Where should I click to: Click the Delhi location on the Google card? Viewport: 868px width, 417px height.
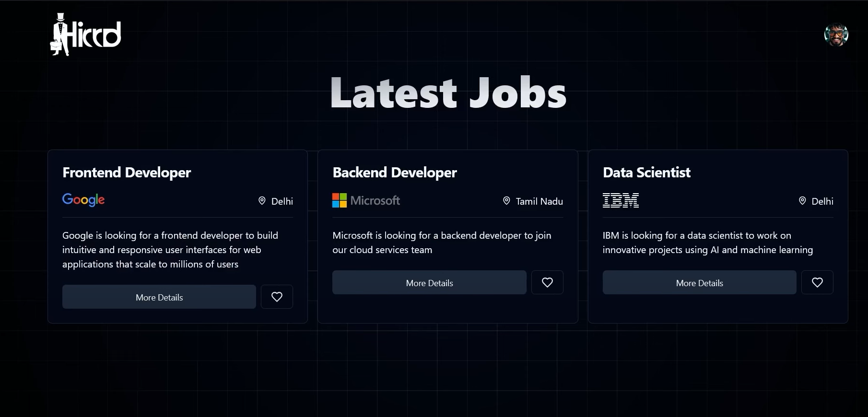[x=282, y=201]
